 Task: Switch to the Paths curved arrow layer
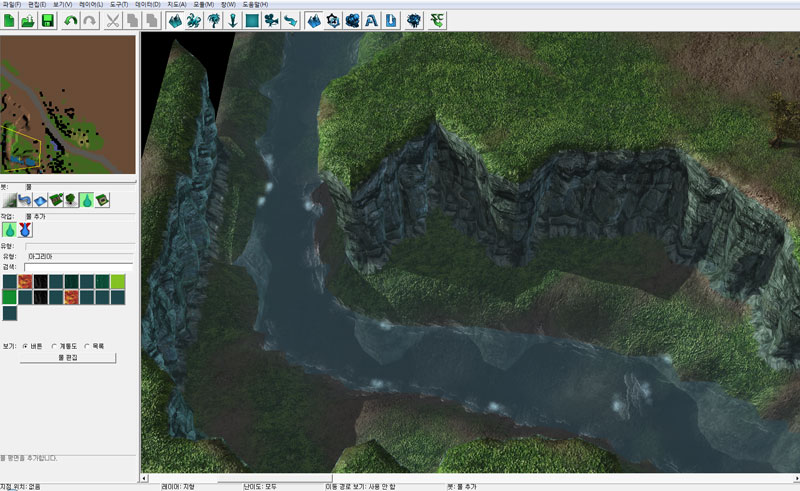[x=291, y=21]
